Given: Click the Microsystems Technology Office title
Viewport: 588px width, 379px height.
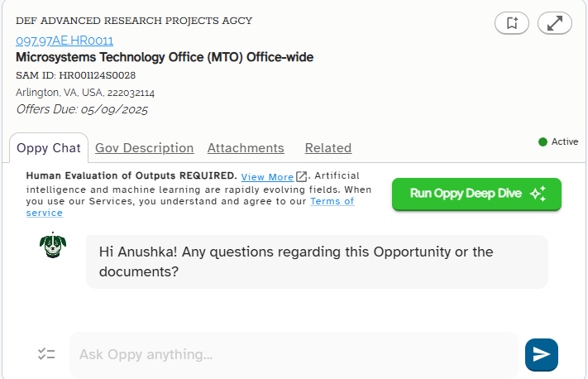Looking at the screenshot, I should [x=165, y=57].
